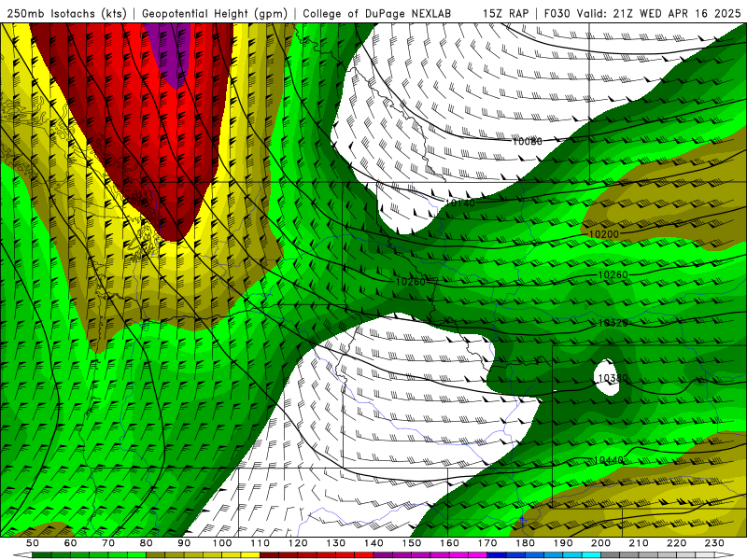
Task: Click the 200 tick label on color bar
Action: tap(600, 543)
